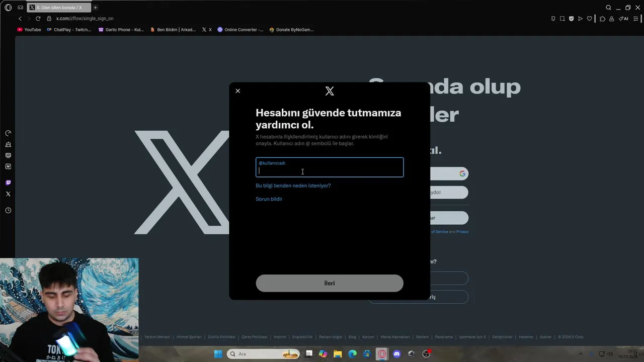
Task: Open Donate ByNoGame bookmark
Action: pyautogui.click(x=292, y=30)
